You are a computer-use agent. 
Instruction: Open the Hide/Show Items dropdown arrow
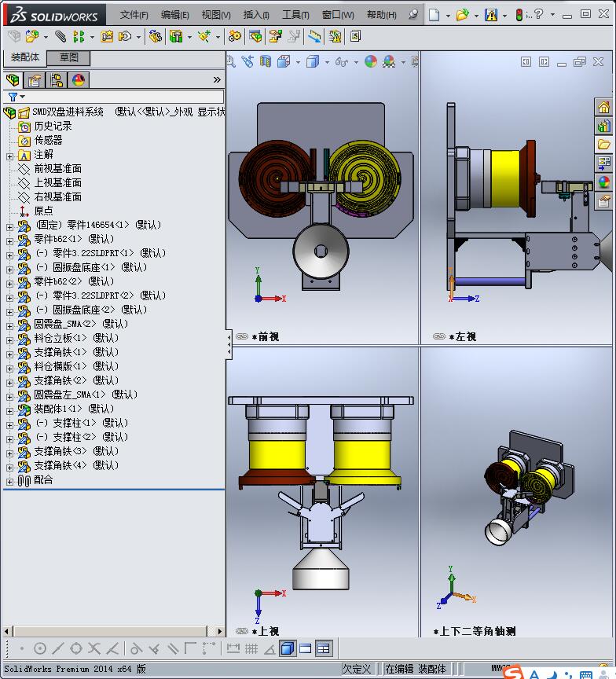coord(356,62)
